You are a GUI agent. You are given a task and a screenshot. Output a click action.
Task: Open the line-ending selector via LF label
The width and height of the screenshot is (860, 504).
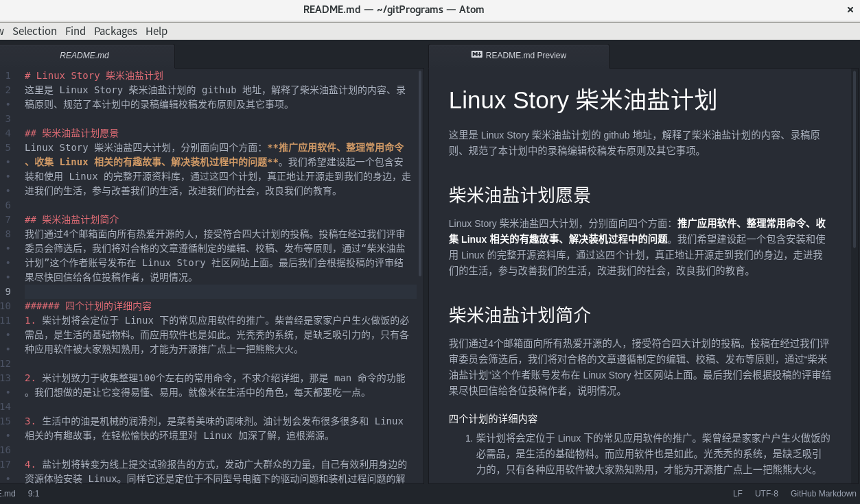click(737, 493)
